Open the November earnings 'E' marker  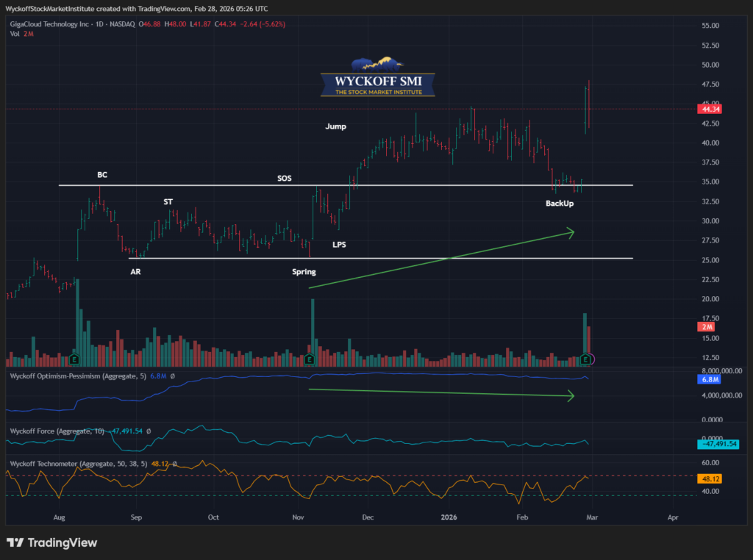click(x=310, y=359)
